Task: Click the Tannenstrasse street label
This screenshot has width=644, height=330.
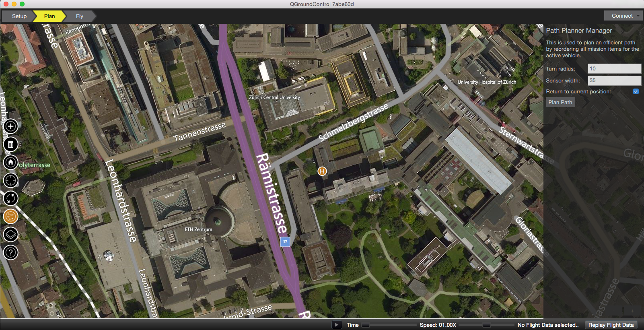Action: (200, 132)
